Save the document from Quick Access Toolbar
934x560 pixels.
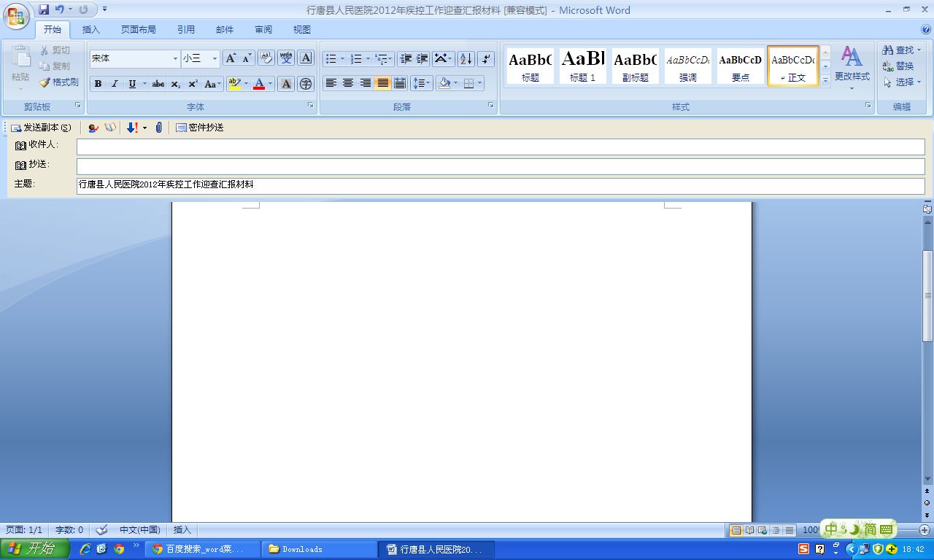coord(44,9)
